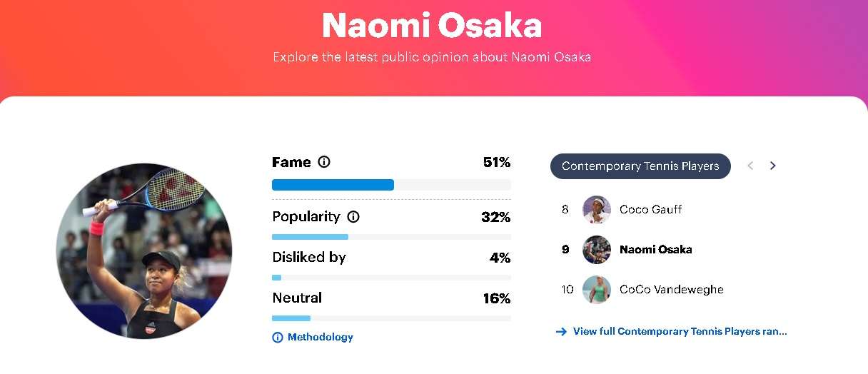868x374 pixels.
Task: Click Naomi Osaka's small avatar in ranking
Action: pyautogui.click(x=597, y=250)
